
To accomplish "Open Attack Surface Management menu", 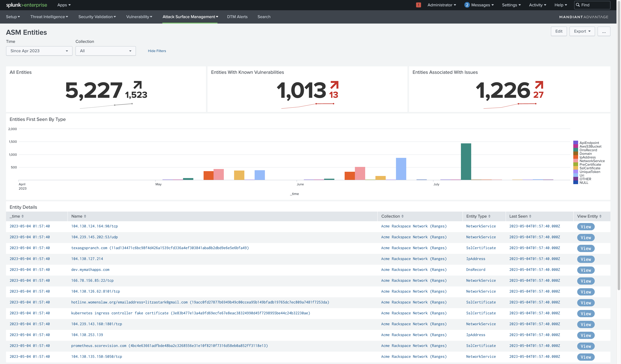I will [x=190, y=17].
